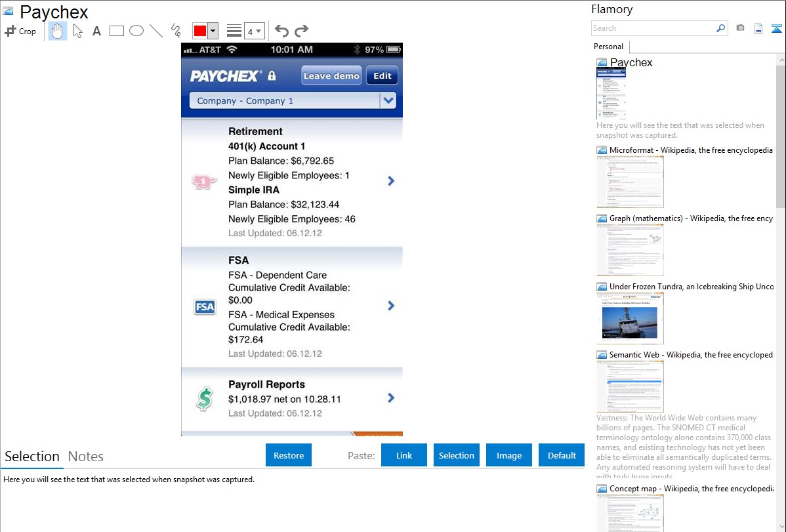
Task: Choose the arrow pointer tool
Action: pos(77,31)
